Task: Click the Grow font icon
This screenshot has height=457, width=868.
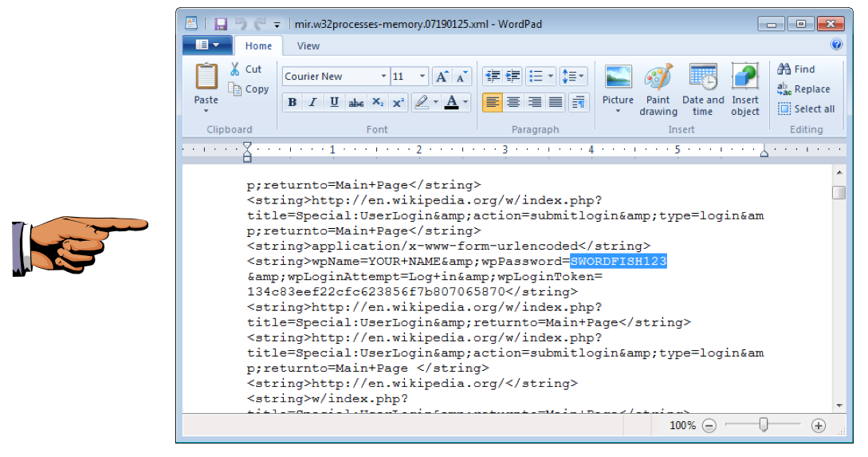Action: [x=442, y=77]
